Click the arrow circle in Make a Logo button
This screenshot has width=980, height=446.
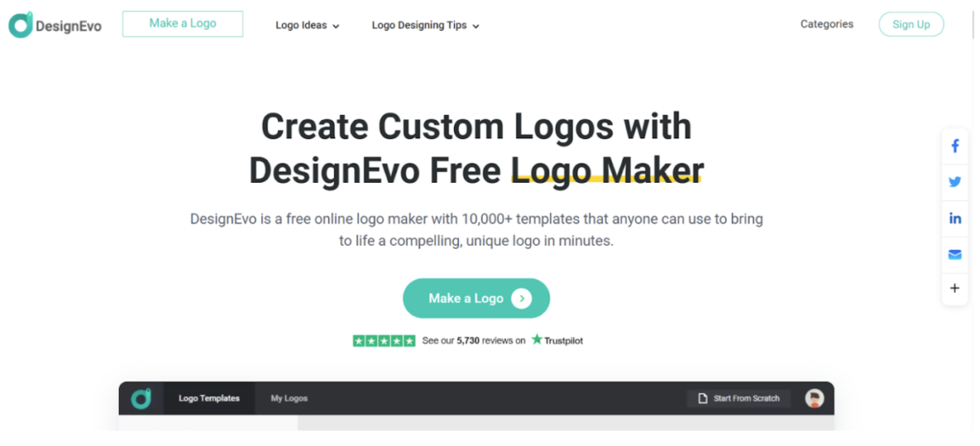click(521, 298)
